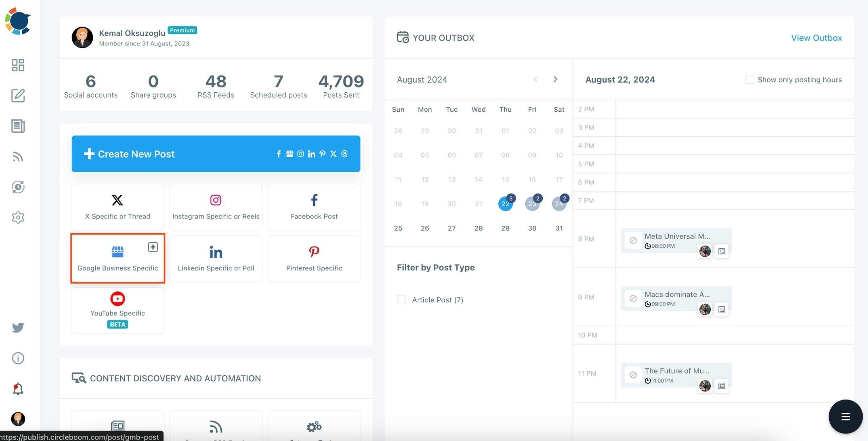Select the settings gear icon in sidebar

coord(17,216)
